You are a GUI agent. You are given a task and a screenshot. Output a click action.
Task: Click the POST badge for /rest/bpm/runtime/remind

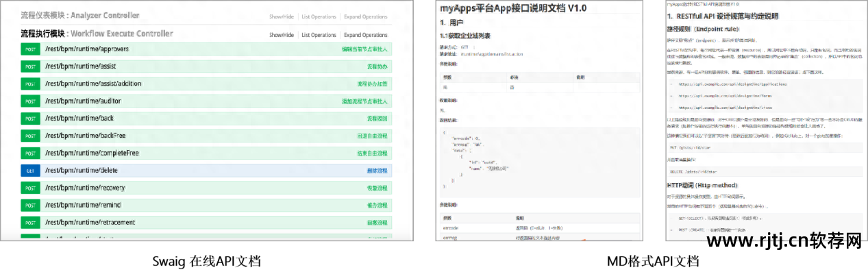pyautogui.click(x=30, y=205)
